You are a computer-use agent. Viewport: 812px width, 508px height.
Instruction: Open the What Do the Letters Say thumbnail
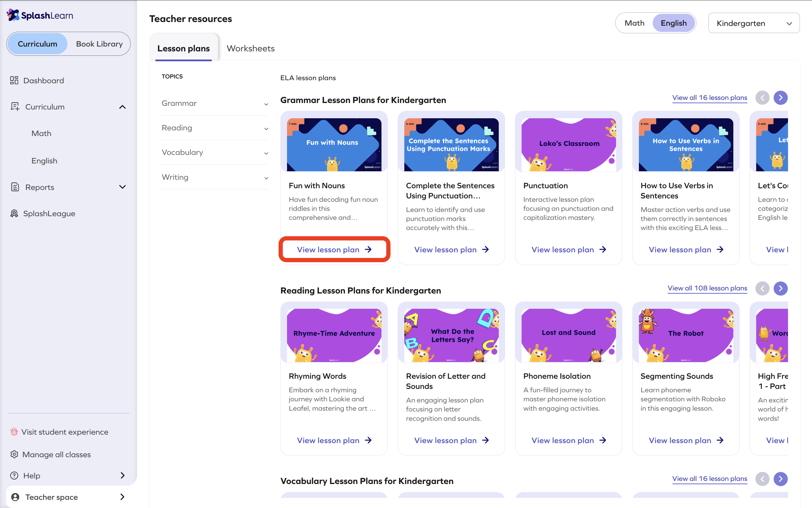pyautogui.click(x=451, y=335)
